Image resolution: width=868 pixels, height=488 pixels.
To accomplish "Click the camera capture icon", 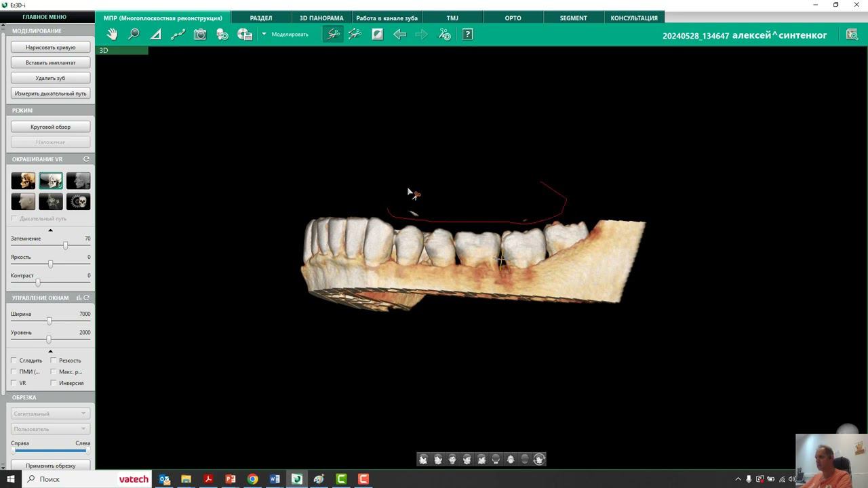I will point(200,34).
